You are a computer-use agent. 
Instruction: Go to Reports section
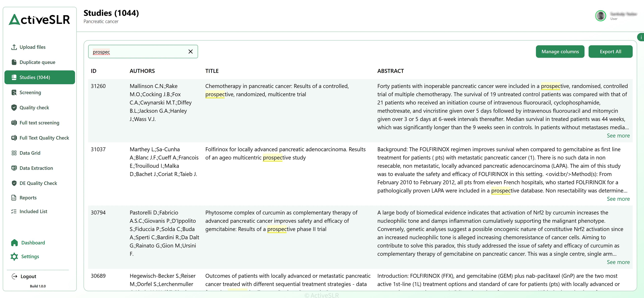tap(28, 198)
